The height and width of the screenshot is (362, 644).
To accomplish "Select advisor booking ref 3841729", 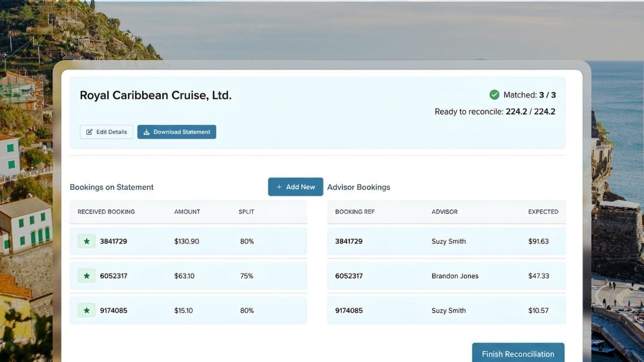I will click(349, 241).
